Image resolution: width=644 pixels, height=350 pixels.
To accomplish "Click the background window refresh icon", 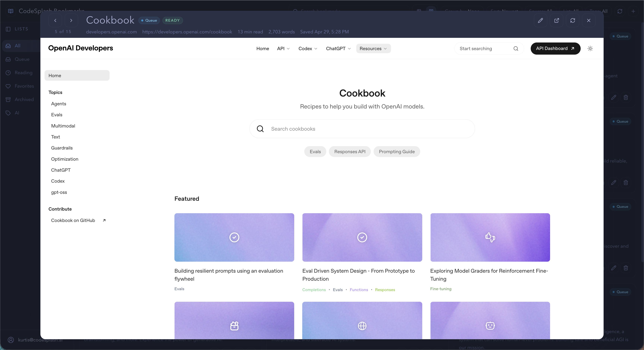I will point(620,11).
